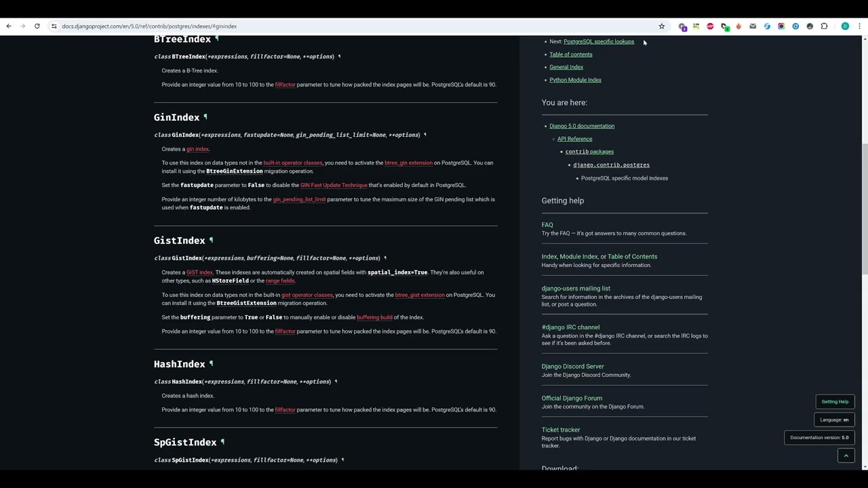
Task: Click the permalink pilcrow beside SpGistIndex heading
Action: [222, 442]
